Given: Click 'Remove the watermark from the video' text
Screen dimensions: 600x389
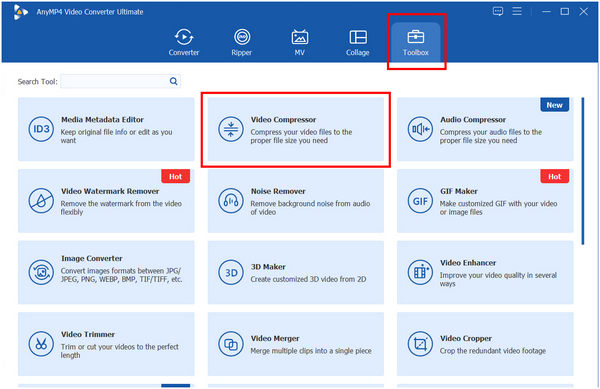Looking at the screenshot, I should point(121,208).
